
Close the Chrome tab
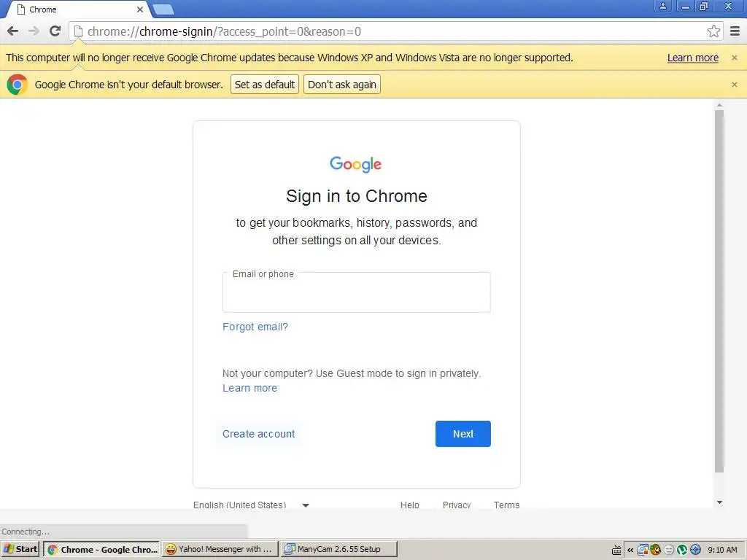point(140,9)
